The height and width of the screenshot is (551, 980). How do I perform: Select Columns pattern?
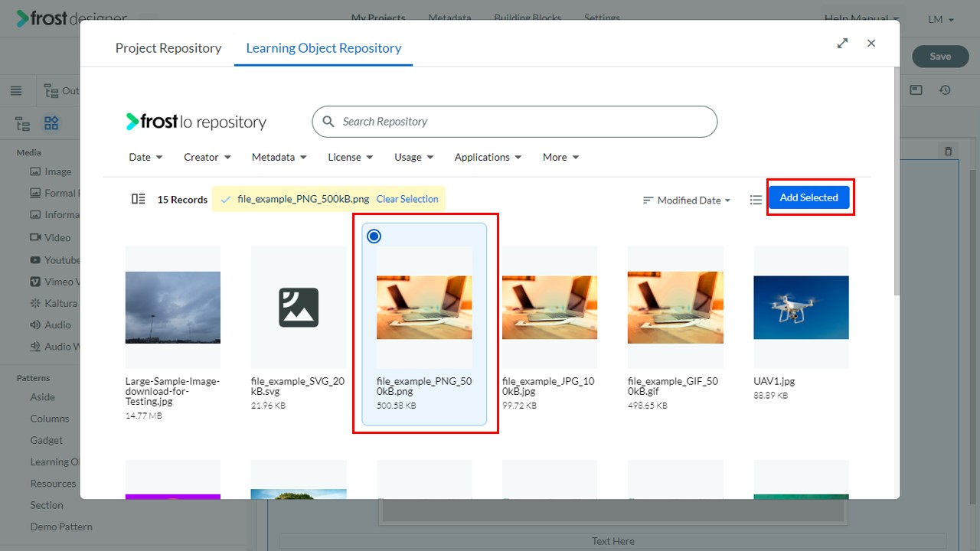tap(50, 419)
